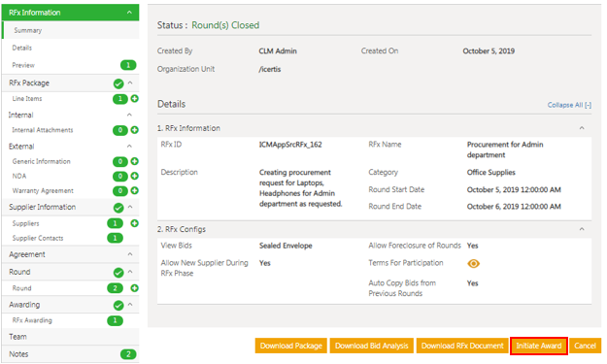The height and width of the screenshot is (364, 607).
Task: Collapse the 2. RFx Configs details panel
Action: 582,229
